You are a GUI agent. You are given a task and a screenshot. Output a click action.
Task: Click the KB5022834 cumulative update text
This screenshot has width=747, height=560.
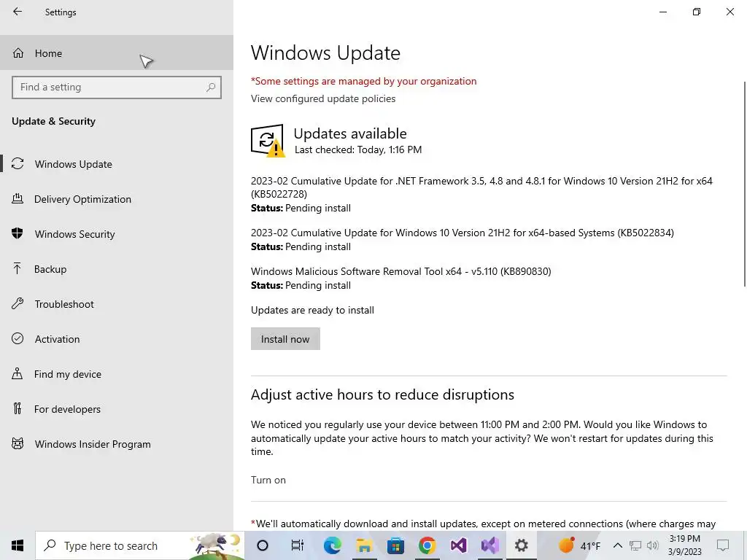point(462,233)
